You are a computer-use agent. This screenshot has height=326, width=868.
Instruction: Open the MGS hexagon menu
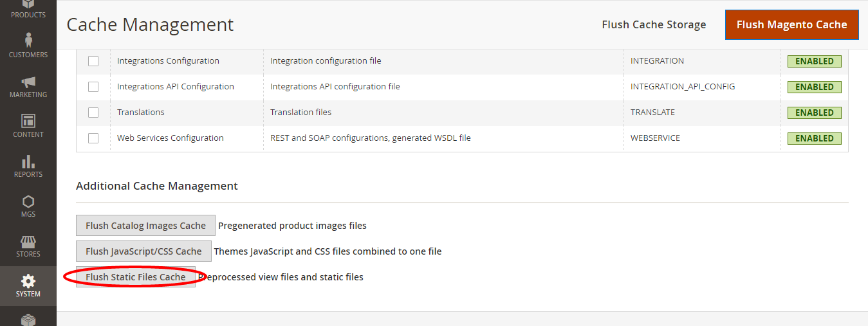click(28, 205)
